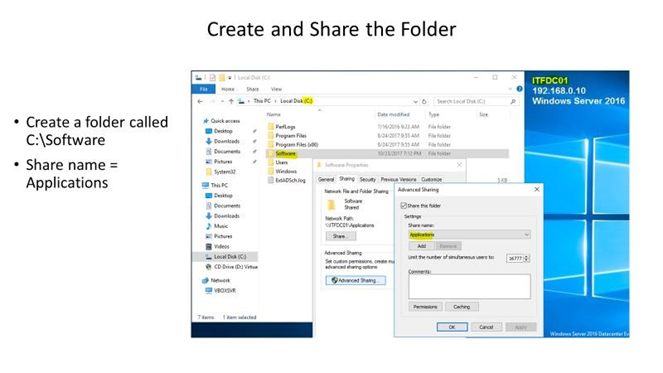Select Pictures under Quick access
The image size is (663, 373).
point(223,162)
